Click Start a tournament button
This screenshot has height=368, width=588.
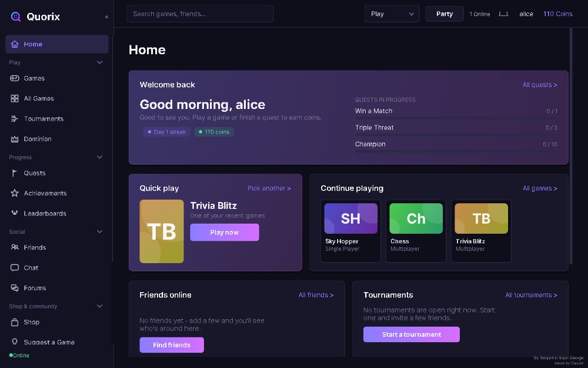pyautogui.click(x=412, y=334)
